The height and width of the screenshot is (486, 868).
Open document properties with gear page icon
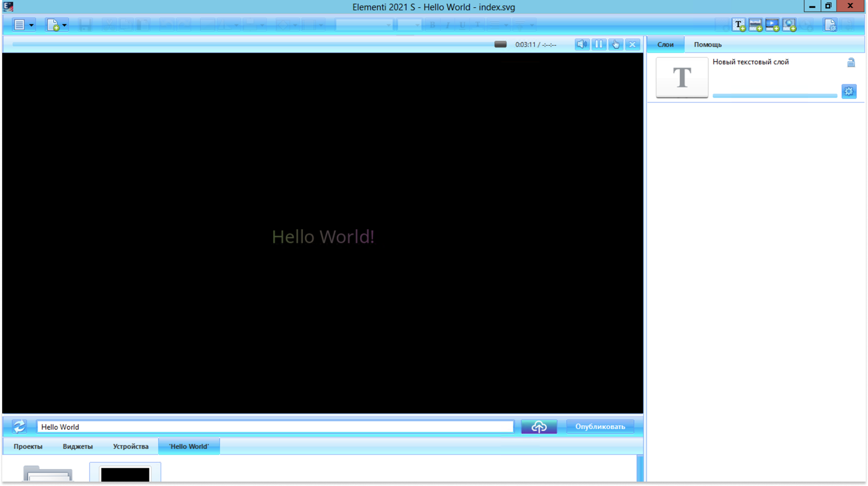coord(830,25)
